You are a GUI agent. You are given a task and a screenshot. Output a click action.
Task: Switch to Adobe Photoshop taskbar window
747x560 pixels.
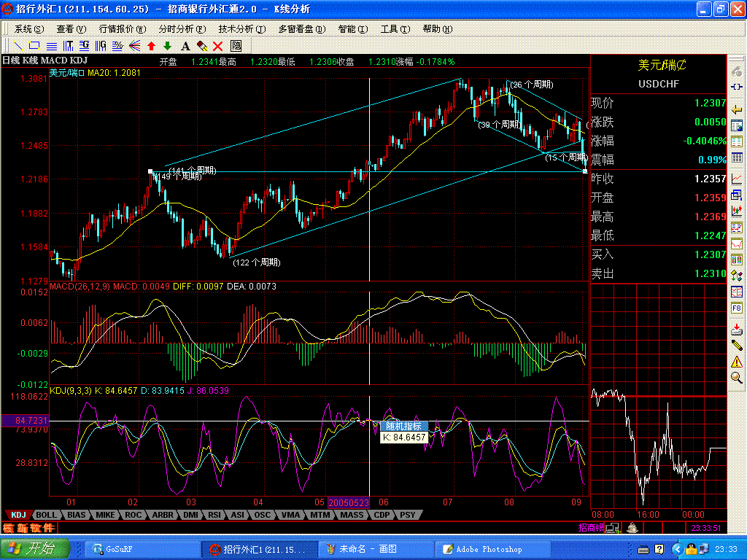coord(493,549)
